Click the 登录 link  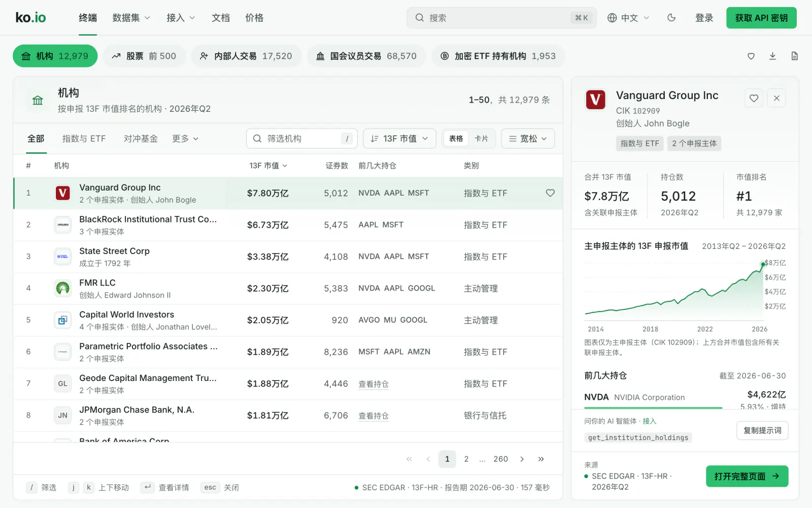click(x=704, y=18)
